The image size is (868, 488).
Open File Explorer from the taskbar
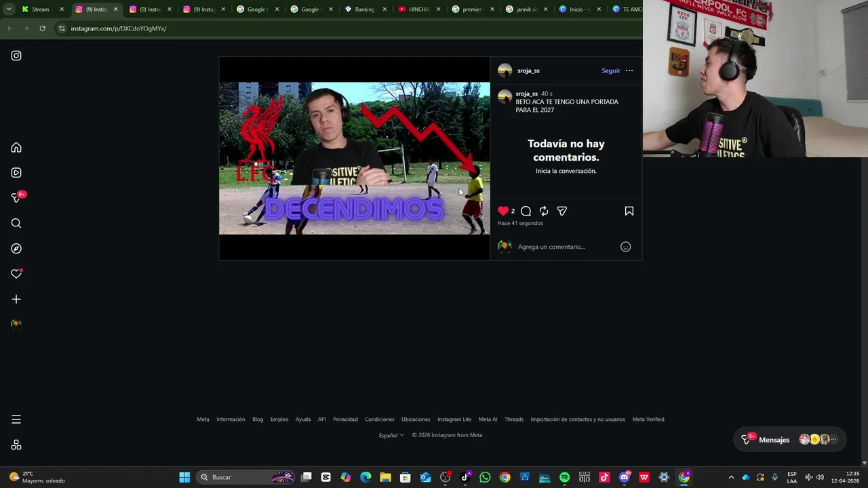click(385, 477)
